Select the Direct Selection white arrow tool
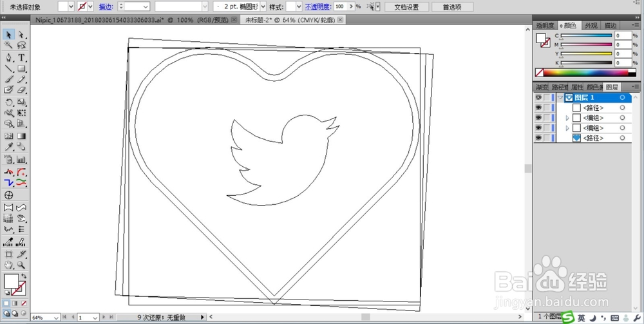Image resolution: width=644 pixels, height=324 pixels. (x=21, y=35)
